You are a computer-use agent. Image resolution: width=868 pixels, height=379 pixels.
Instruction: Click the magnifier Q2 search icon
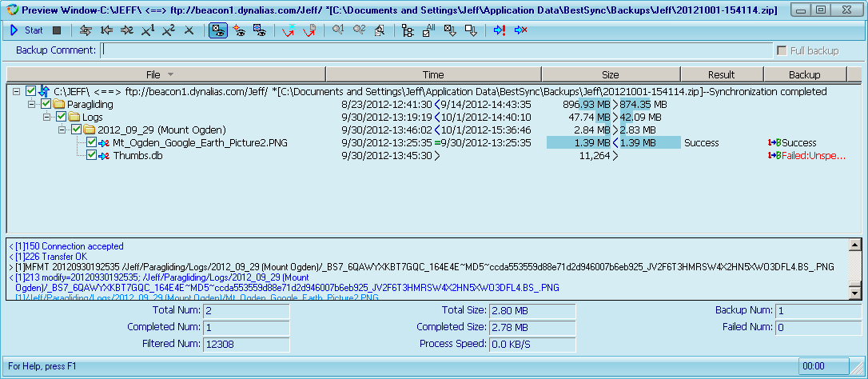pos(359,30)
